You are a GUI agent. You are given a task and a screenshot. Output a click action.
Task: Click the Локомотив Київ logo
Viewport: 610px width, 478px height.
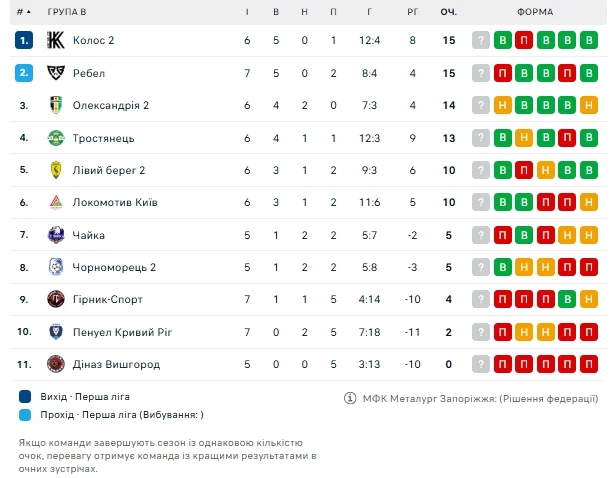(56, 202)
